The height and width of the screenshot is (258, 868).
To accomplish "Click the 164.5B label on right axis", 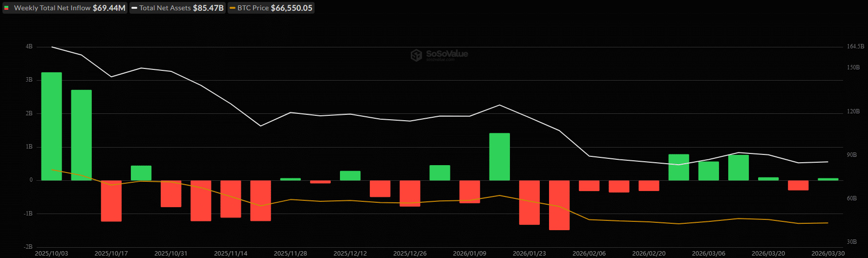I will pos(855,46).
